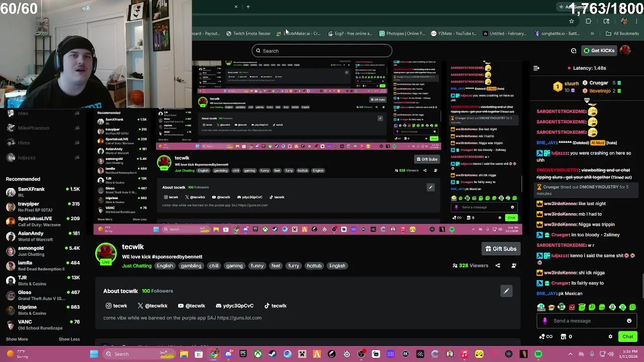Open tecwlk TikTok link
Image resolution: width=644 pixels, height=362 pixels.
[x=275, y=306]
